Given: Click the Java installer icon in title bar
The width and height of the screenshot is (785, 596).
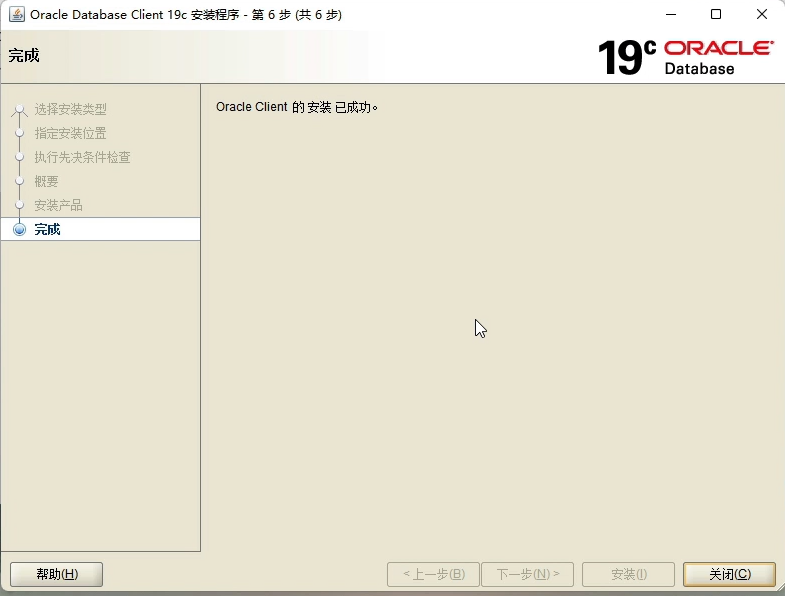Looking at the screenshot, I should click(x=17, y=15).
